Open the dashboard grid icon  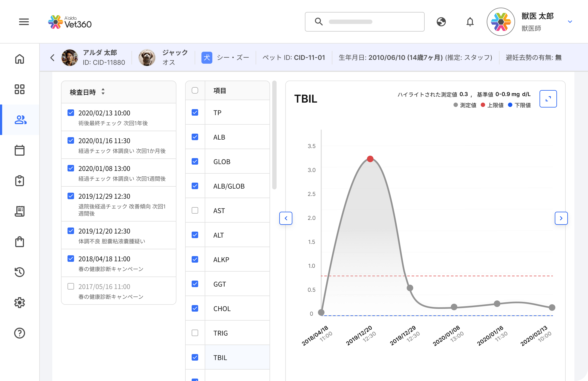(x=20, y=89)
